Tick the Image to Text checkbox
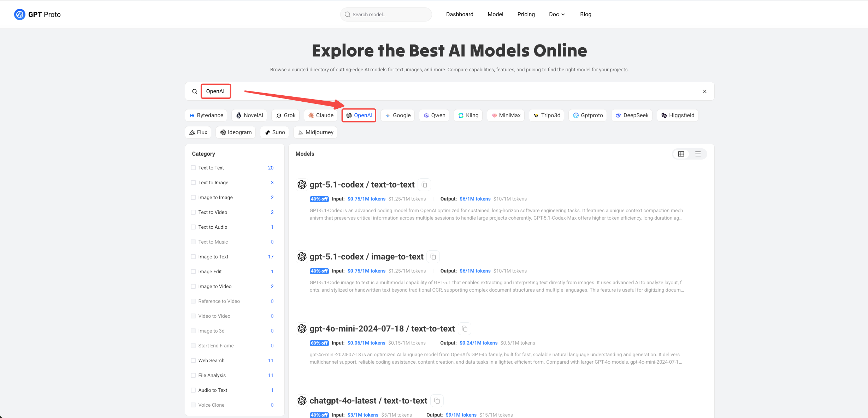This screenshot has height=418, width=868. tap(193, 257)
